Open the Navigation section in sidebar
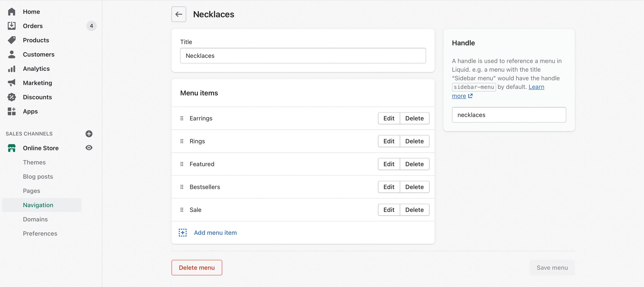The height and width of the screenshot is (287, 644). pyautogui.click(x=38, y=205)
